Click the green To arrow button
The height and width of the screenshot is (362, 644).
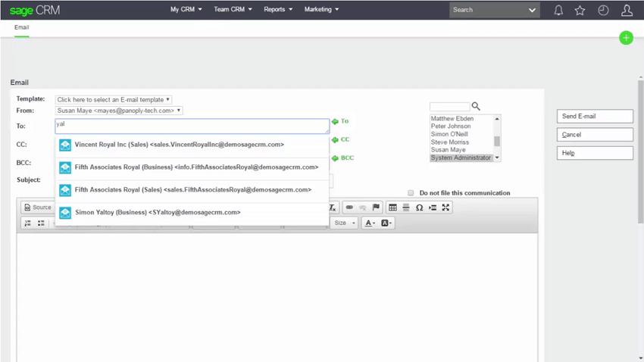pyautogui.click(x=340, y=121)
